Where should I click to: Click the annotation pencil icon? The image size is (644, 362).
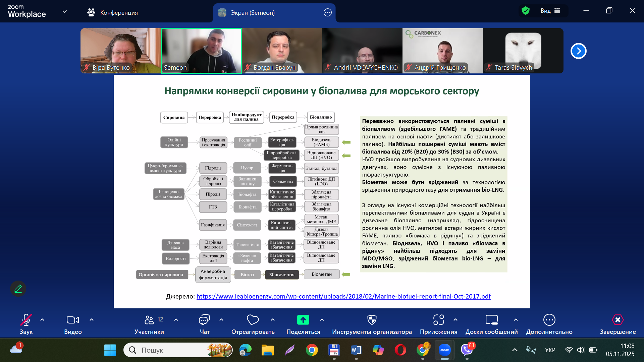pyautogui.click(x=18, y=289)
